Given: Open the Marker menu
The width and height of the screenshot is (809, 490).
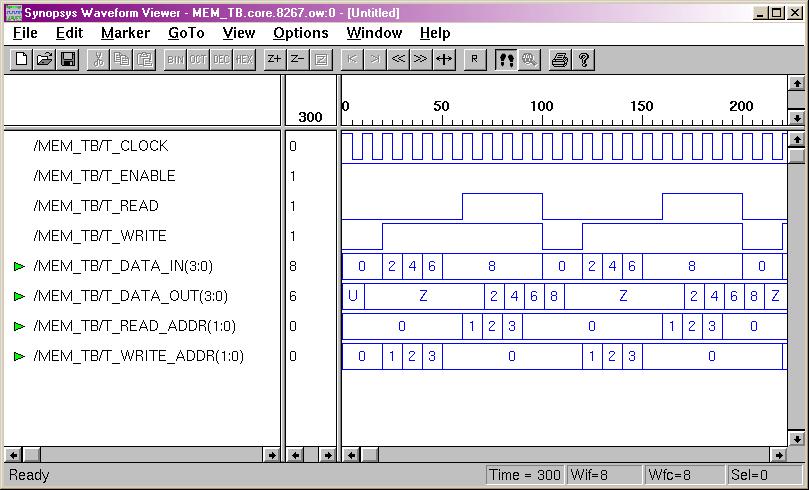Looking at the screenshot, I should click(x=125, y=33).
